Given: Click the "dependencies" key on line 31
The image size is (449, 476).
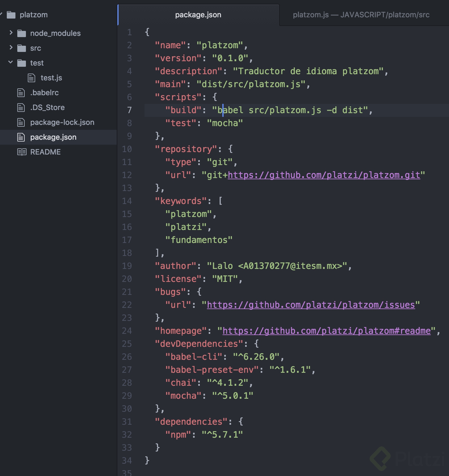Looking at the screenshot, I should click(x=191, y=422).
